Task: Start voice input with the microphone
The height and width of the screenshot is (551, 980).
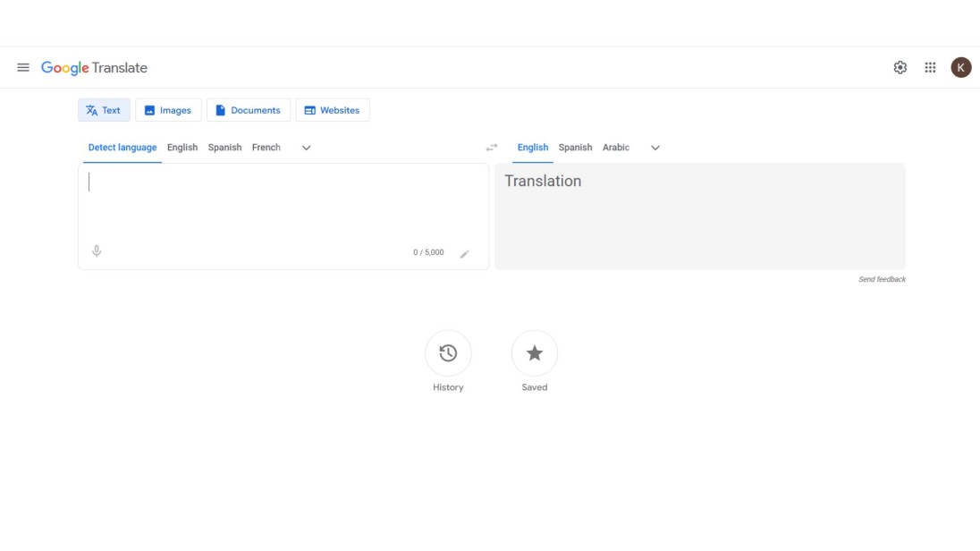Action: click(97, 251)
